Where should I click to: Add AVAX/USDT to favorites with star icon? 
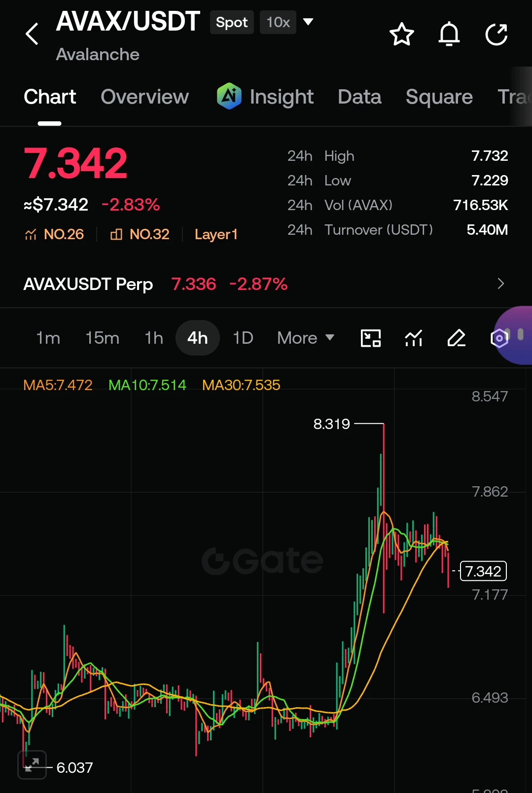tap(401, 34)
